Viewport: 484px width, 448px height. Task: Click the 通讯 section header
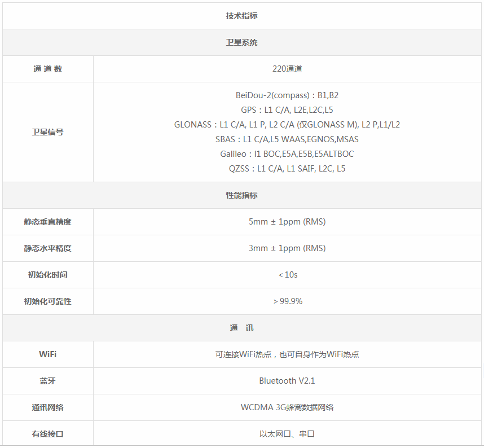[241, 328]
